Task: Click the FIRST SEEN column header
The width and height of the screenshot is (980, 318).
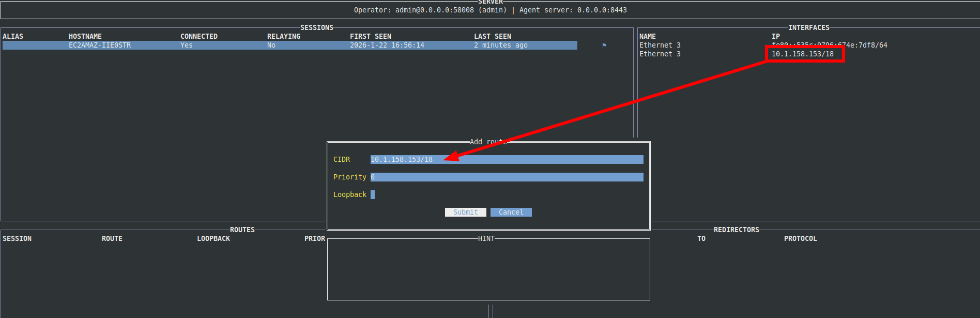Action: click(x=370, y=37)
